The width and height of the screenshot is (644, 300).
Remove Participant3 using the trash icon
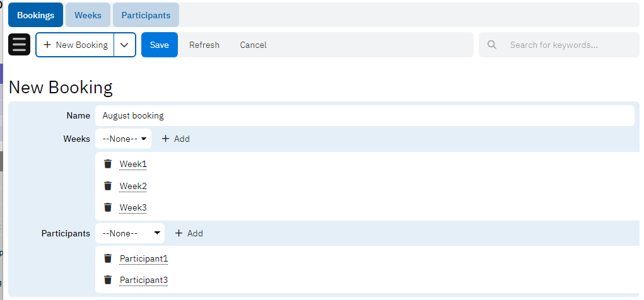(108, 280)
